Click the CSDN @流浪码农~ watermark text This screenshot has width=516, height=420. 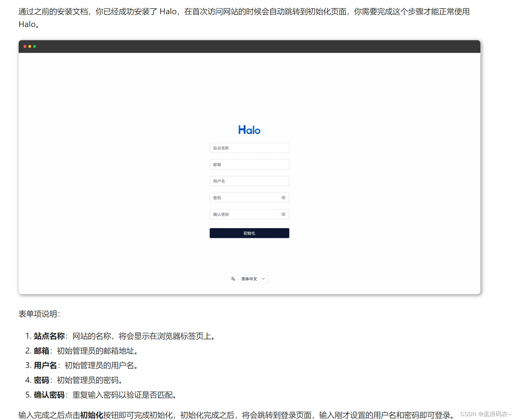(485, 414)
